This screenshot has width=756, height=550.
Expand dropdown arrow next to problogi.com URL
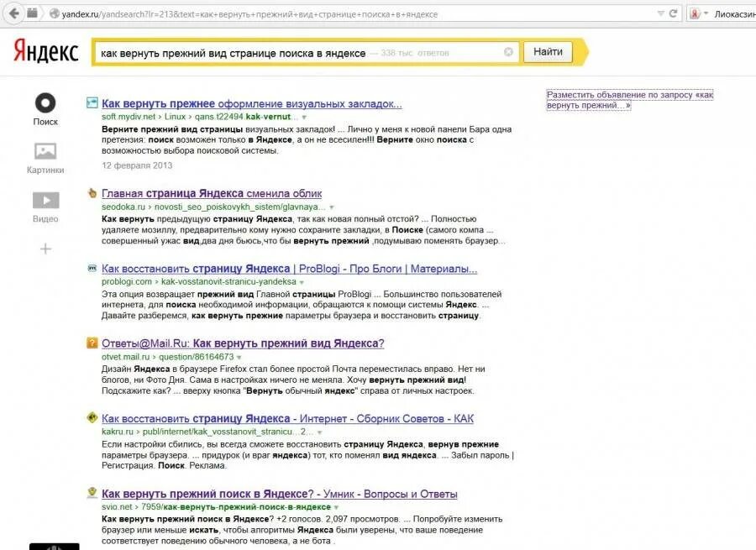(x=302, y=282)
